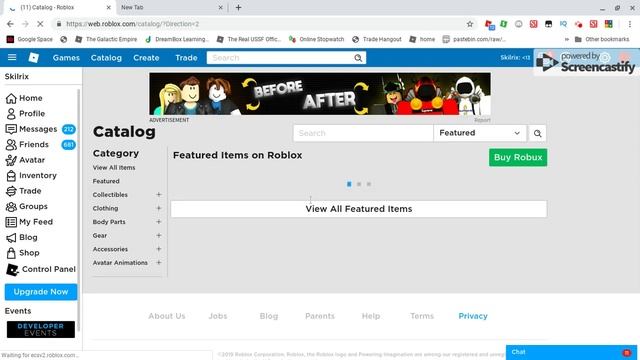The height and width of the screenshot is (360, 640).
Task: Open Groups in the sidebar
Action: 27,207
